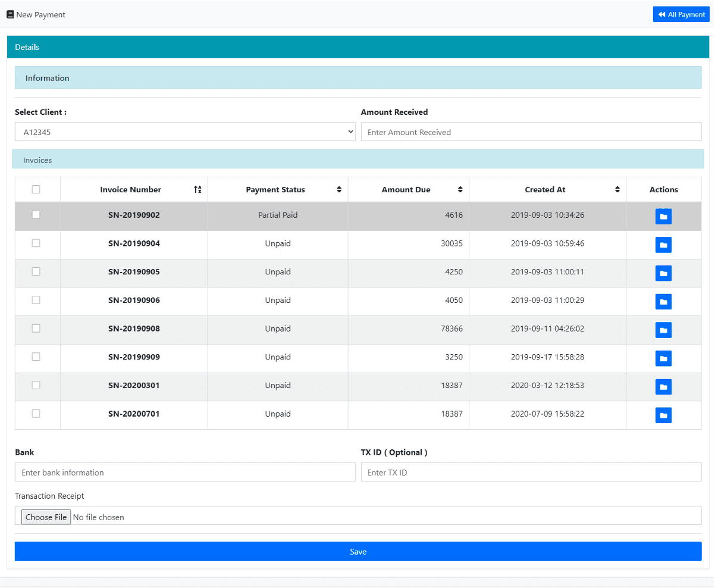Click folder icon for invoice SN-20190906

pos(663,302)
